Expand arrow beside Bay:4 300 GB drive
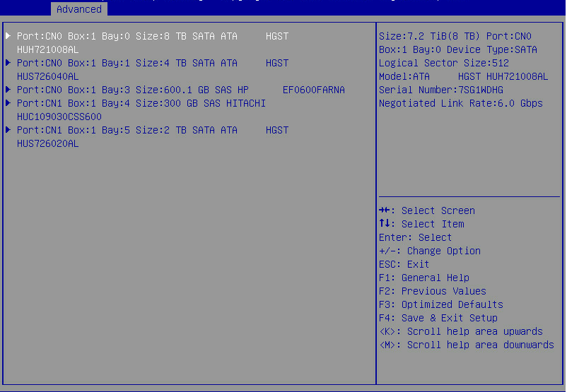The image size is (567, 392). pos(8,103)
